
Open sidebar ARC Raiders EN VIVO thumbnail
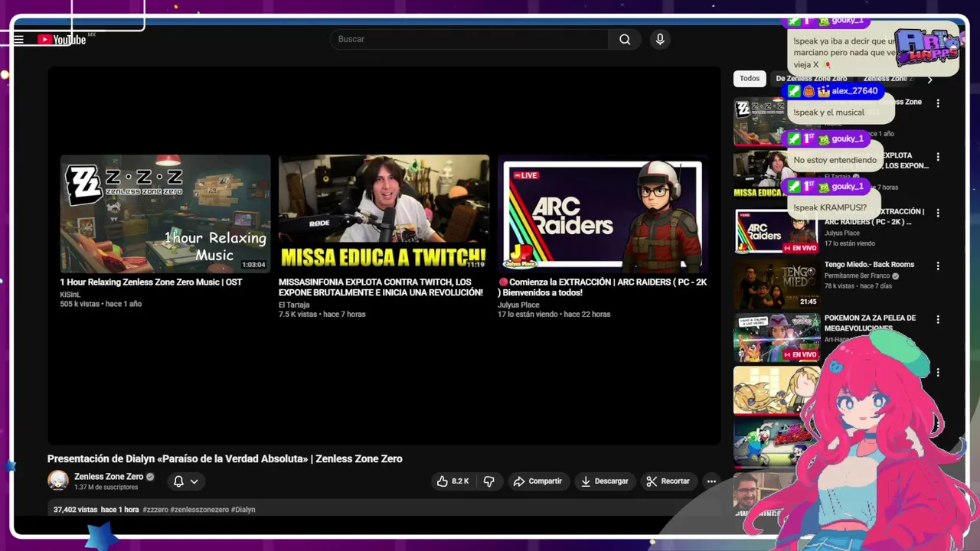[776, 230]
